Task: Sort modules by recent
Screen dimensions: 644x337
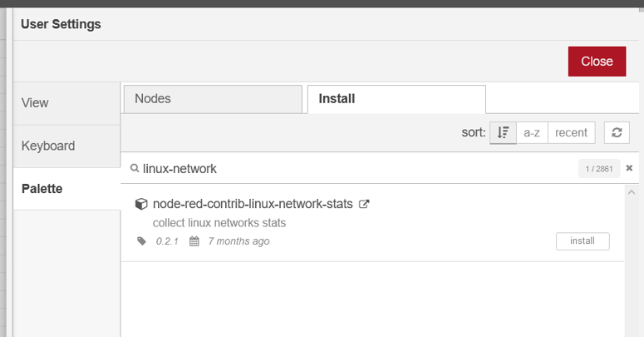Action: click(572, 132)
